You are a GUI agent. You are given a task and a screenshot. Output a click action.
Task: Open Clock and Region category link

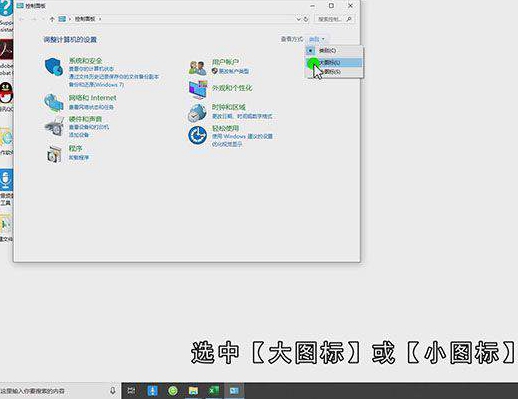tap(229, 107)
